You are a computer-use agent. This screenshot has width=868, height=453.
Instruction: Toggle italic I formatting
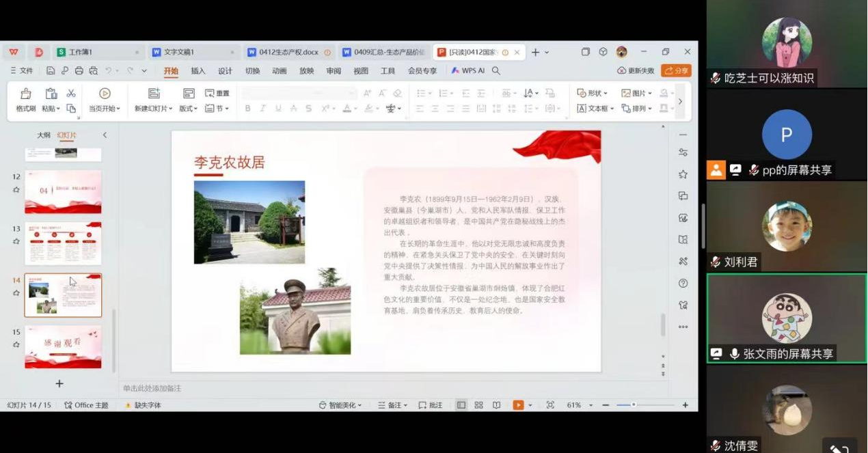coord(262,109)
